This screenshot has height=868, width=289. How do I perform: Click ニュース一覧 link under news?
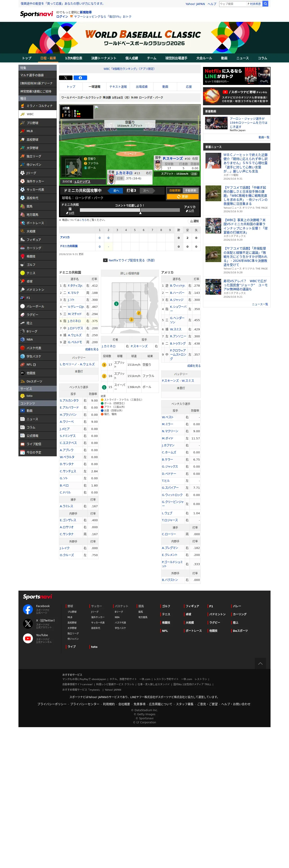tap(260, 304)
